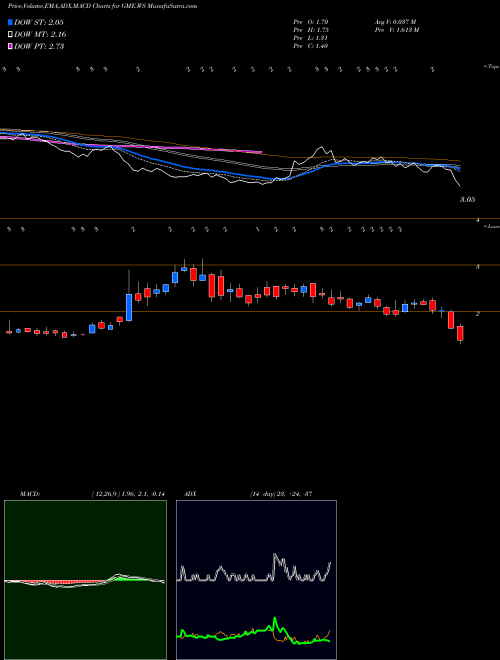500x660 pixels.
Task: Click the '<Lows' label at the right edge
Action: 492,226
